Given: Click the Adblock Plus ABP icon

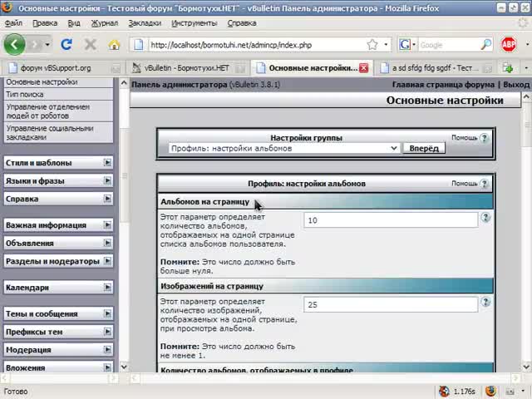Looking at the screenshot, I should tap(508, 45).
